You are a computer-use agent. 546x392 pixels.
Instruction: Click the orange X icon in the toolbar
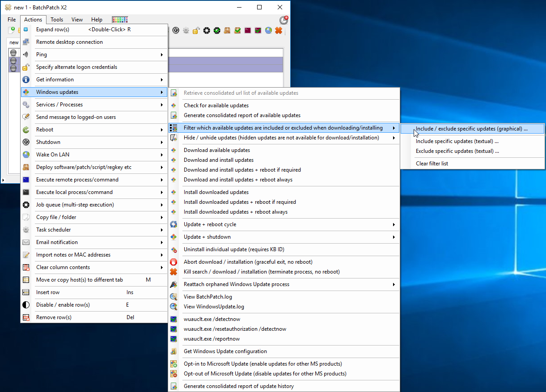(279, 30)
